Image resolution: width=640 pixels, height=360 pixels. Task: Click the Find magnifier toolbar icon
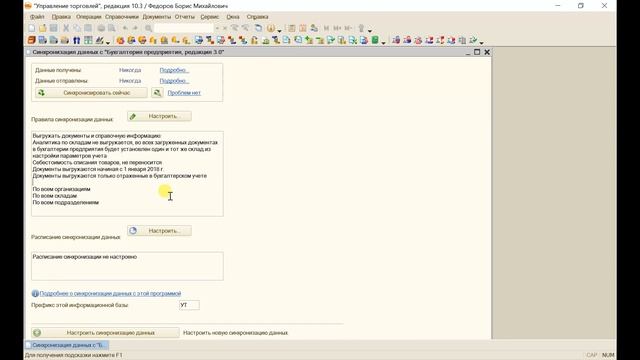pyautogui.click(x=149, y=28)
